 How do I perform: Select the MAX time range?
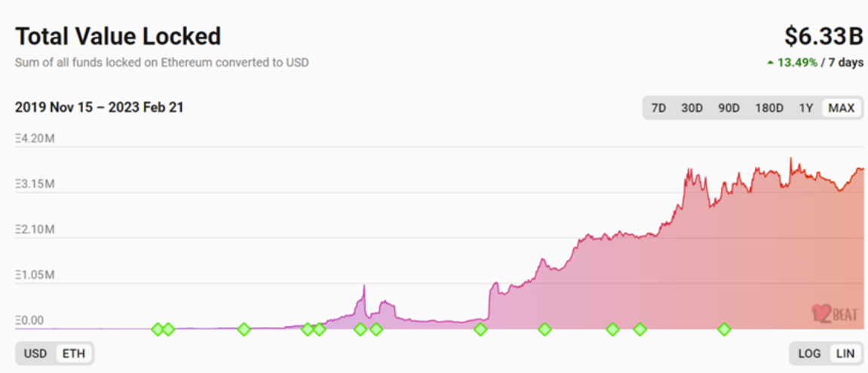click(x=842, y=108)
